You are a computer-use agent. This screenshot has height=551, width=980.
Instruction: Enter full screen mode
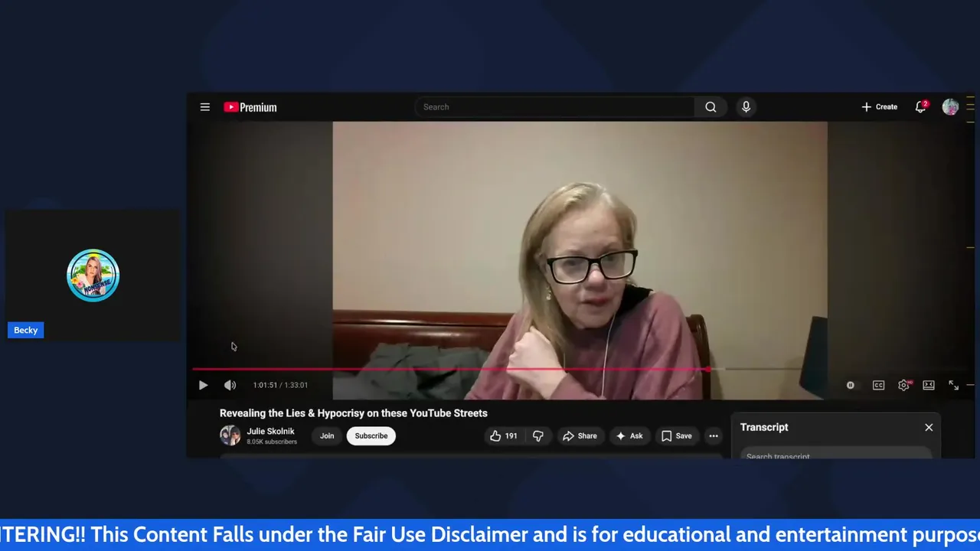954,385
